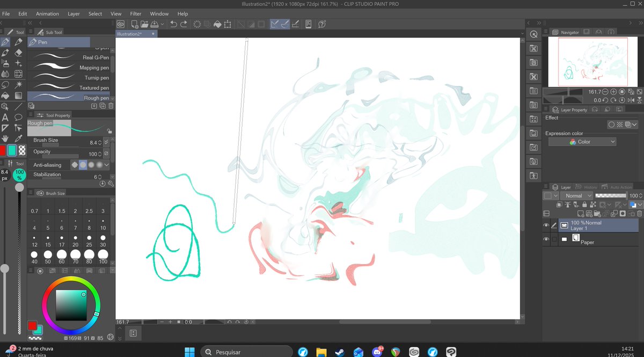Switch to the Auto Action tab
Screen dimensions: 644x357
618,187
